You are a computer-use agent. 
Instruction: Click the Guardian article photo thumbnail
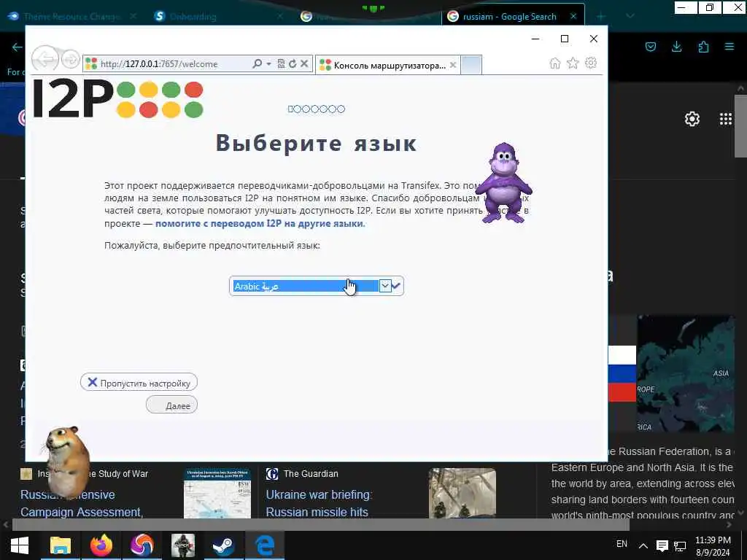(x=462, y=493)
